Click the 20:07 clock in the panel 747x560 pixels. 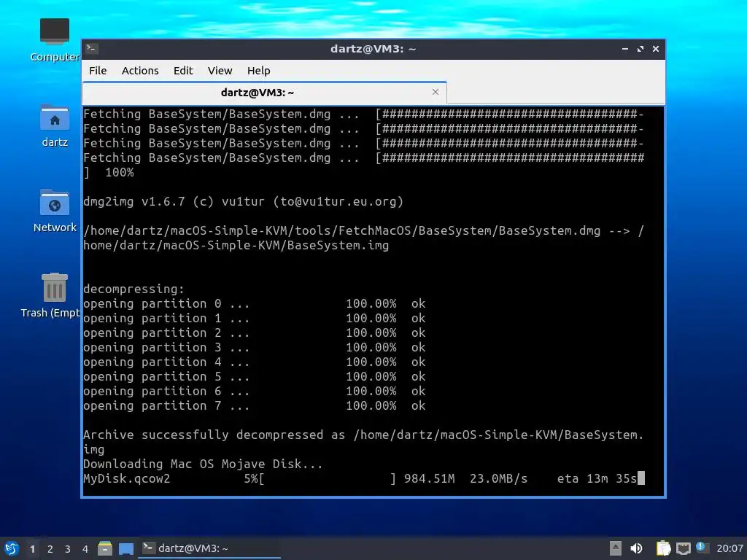(x=729, y=548)
